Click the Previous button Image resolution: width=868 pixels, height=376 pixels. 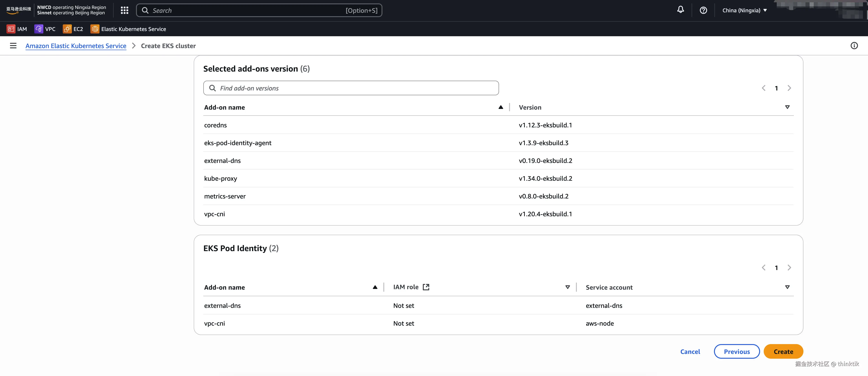click(737, 351)
